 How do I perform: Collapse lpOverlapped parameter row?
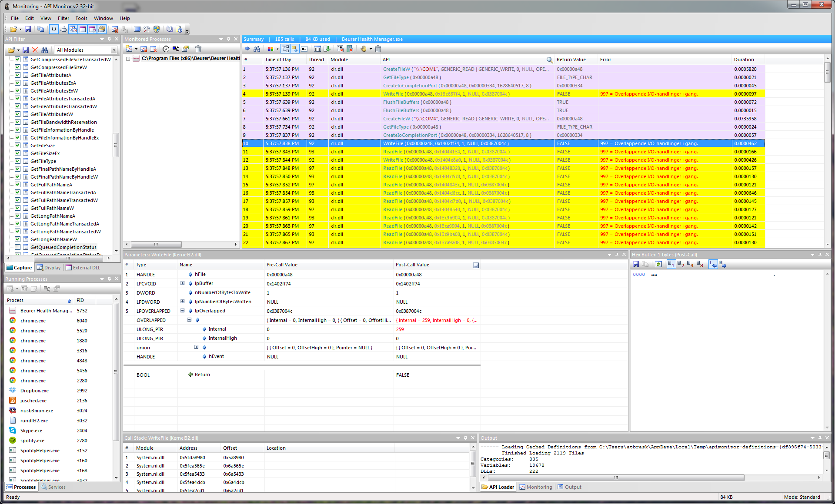pyautogui.click(x=183, y=311)
